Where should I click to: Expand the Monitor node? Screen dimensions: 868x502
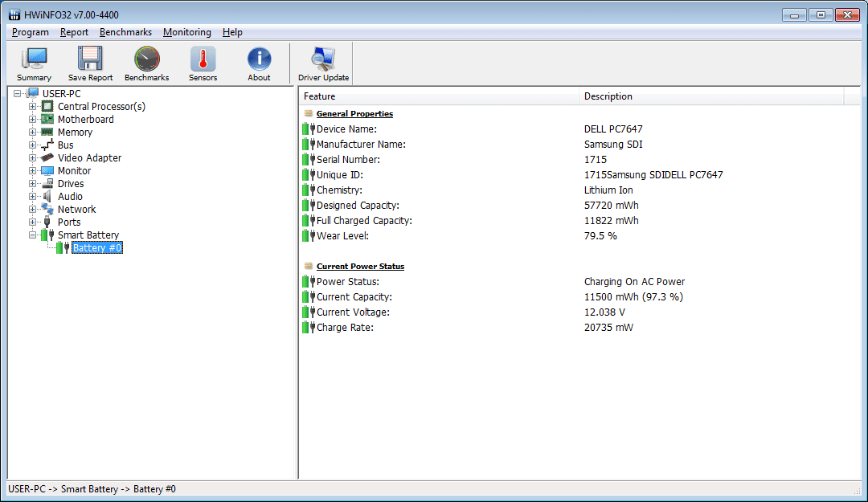pos(33,170)
